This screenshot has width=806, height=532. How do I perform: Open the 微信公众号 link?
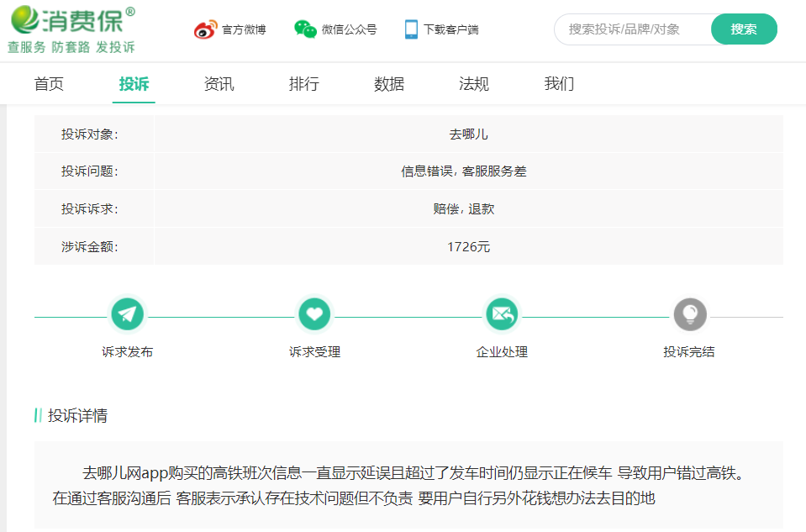coord(349,29)
